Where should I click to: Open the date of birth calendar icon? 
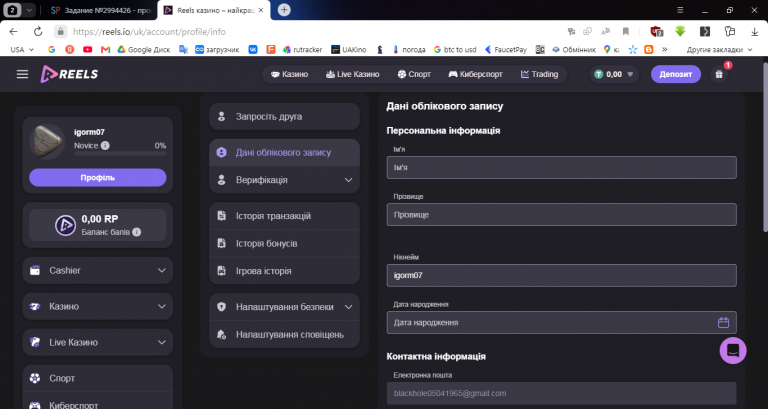coord(723,322)
